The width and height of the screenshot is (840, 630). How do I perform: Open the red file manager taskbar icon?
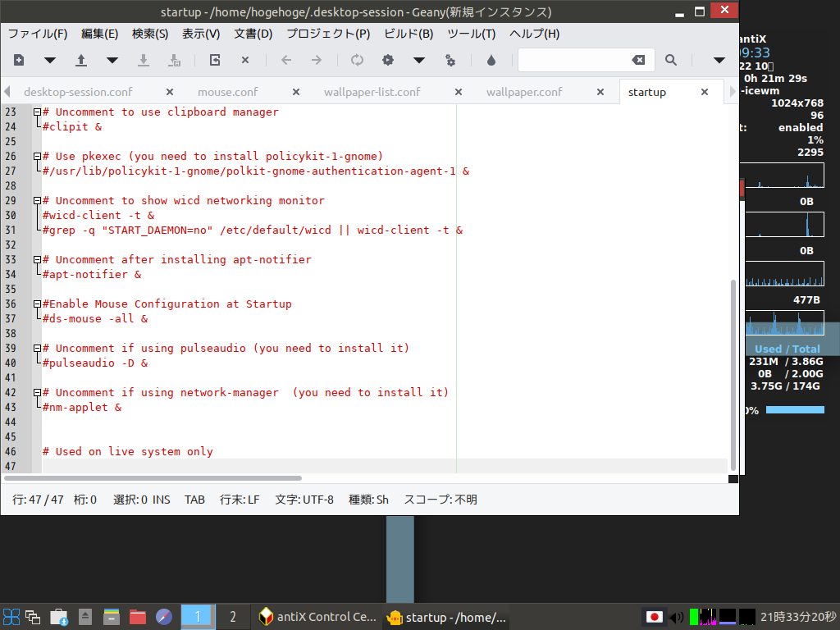pyautogui.click(x=138, y=617)
